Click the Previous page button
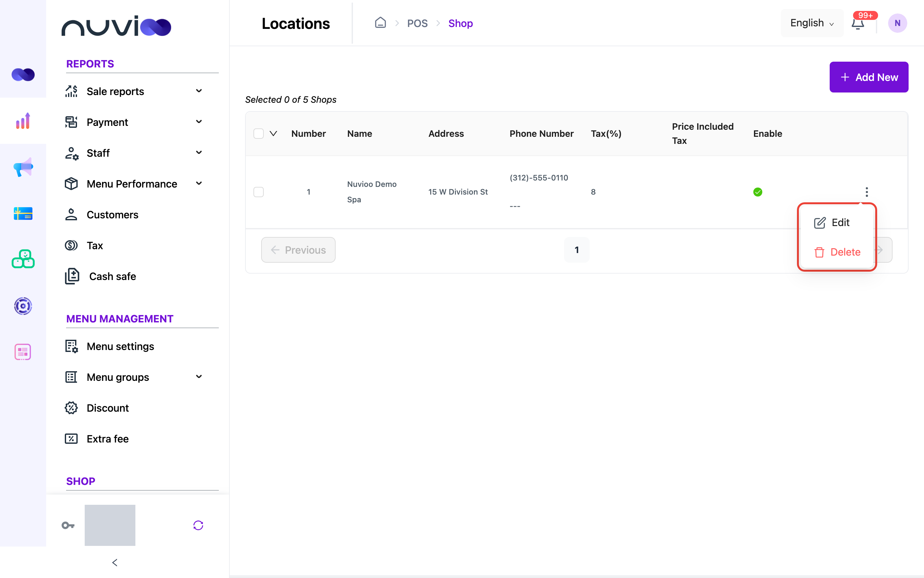 298,250
